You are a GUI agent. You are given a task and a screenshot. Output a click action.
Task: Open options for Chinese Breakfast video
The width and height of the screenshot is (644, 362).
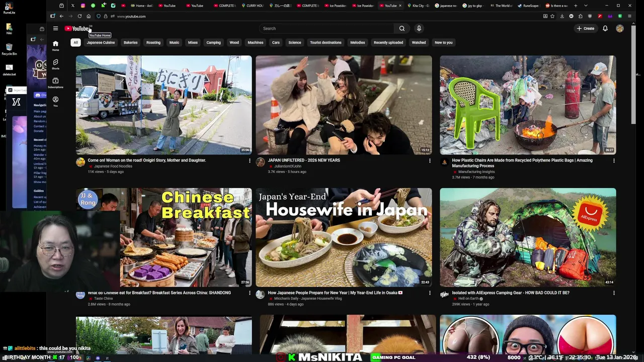(250, 293)
